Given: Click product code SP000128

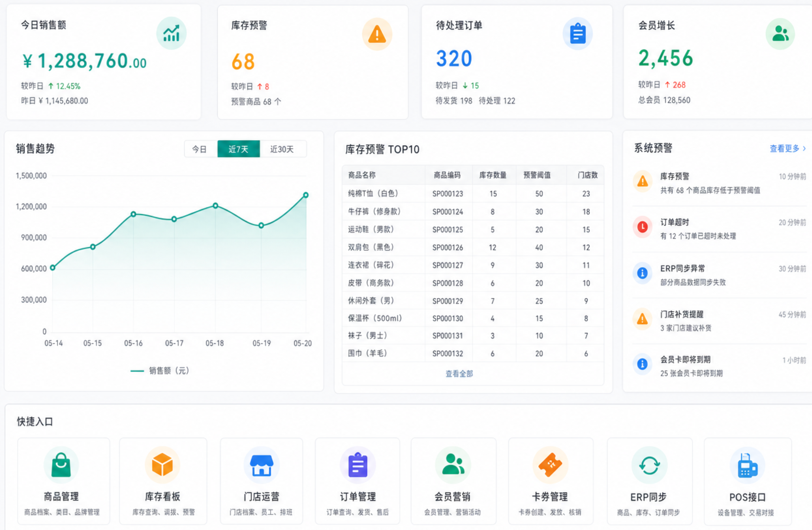Looking at the screenshot, I should pos(448,283).
